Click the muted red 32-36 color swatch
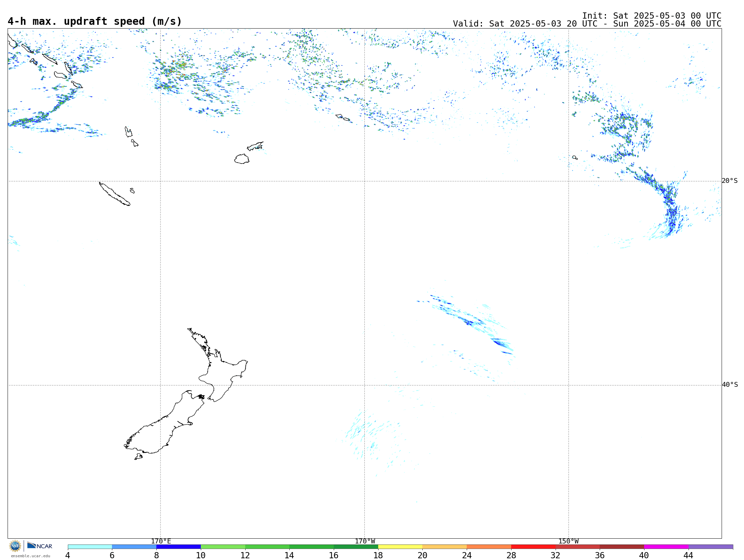Viewport: 744px width, 560px height. [x=578, y=547]
